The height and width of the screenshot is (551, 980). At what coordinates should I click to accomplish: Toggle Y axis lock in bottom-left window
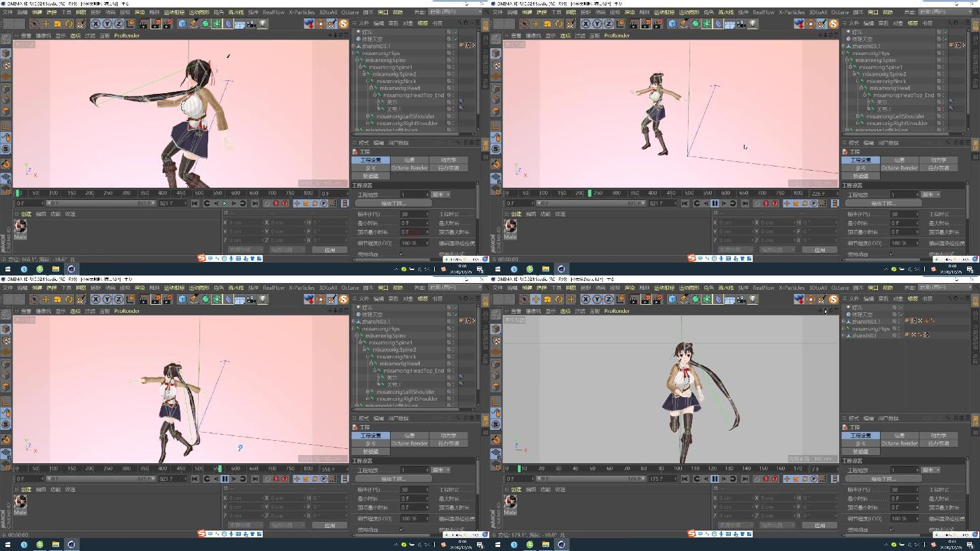pos(107,299)
